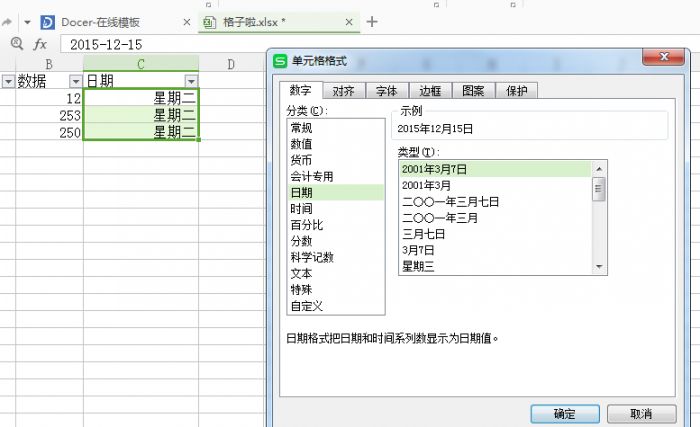Screen dimensions: 700x427
Task: Click cell containing 250
Action: pyautogui.click(x=49, y=132)
